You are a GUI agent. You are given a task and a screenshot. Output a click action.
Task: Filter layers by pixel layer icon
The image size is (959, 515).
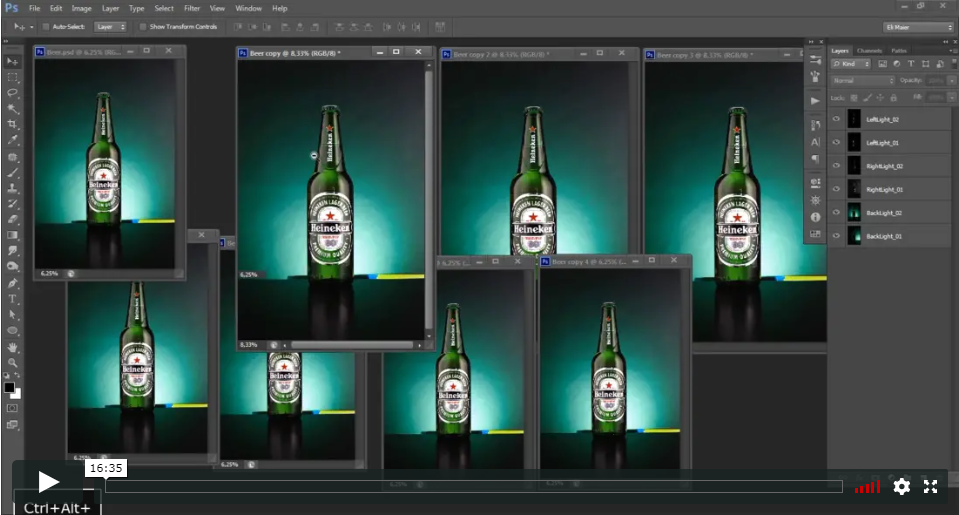tap(883, 64)
